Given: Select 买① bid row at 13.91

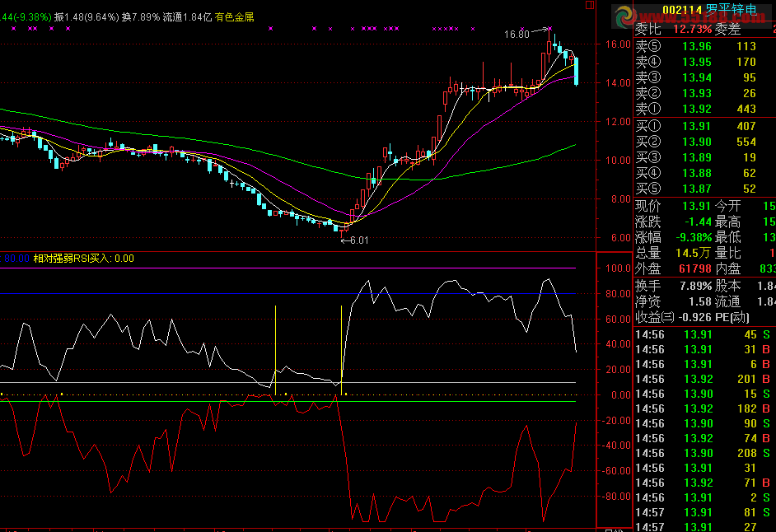Looking at the screenshot, I should (x=697, y=126).
